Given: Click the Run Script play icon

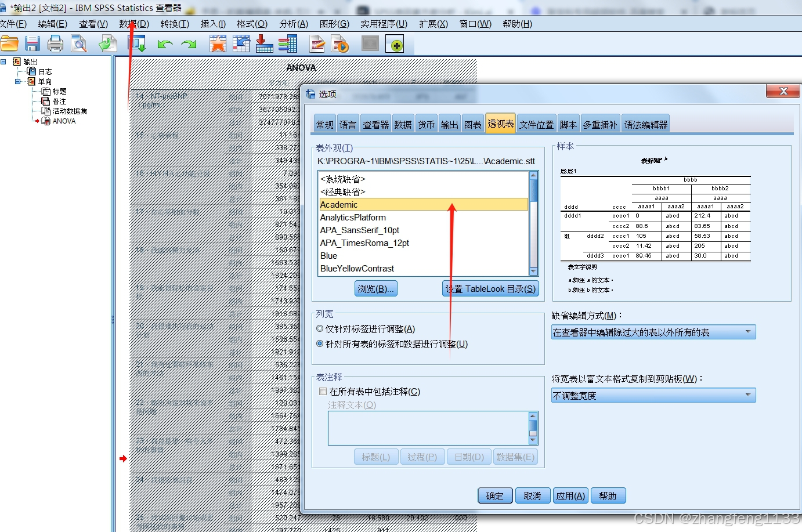Looking at the screenshot, I should pyautogui.click(x=340, y=44).
